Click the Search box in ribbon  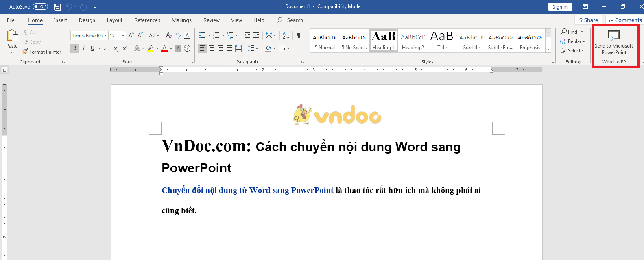tap(290, 20)
